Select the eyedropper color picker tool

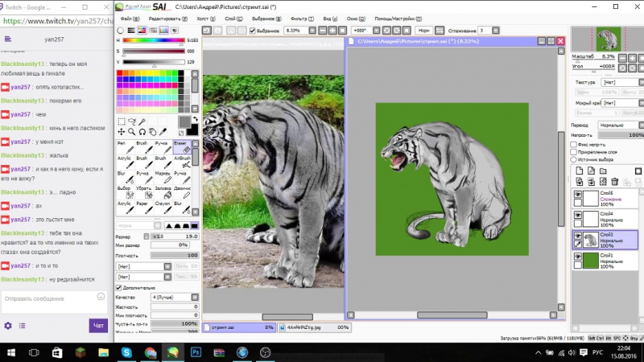163,132
